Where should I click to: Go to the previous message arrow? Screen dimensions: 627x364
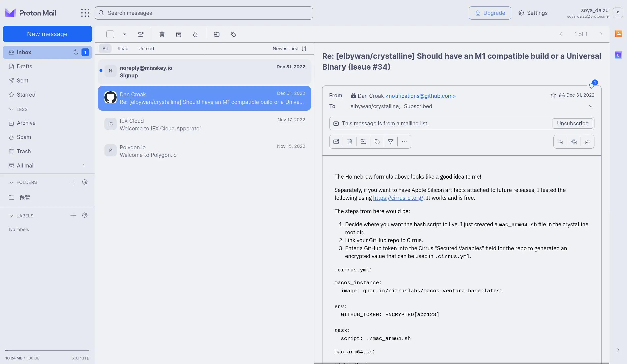click(561, 34)
